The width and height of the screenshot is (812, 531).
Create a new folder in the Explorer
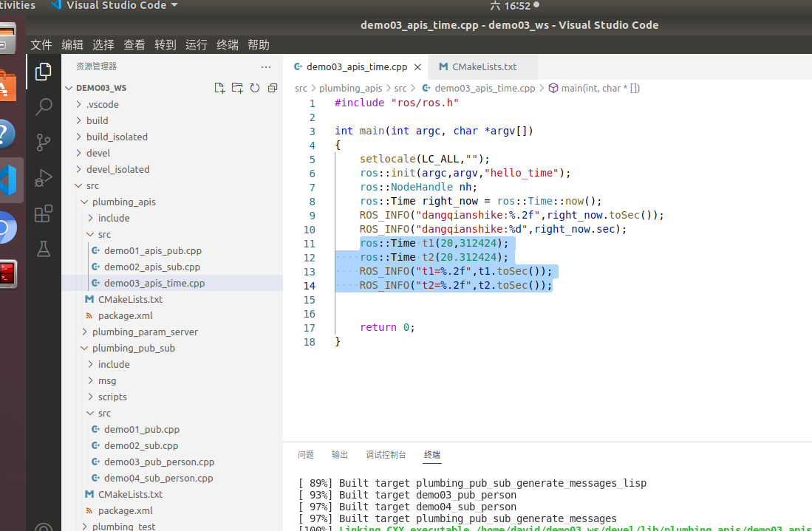point(237,87)
